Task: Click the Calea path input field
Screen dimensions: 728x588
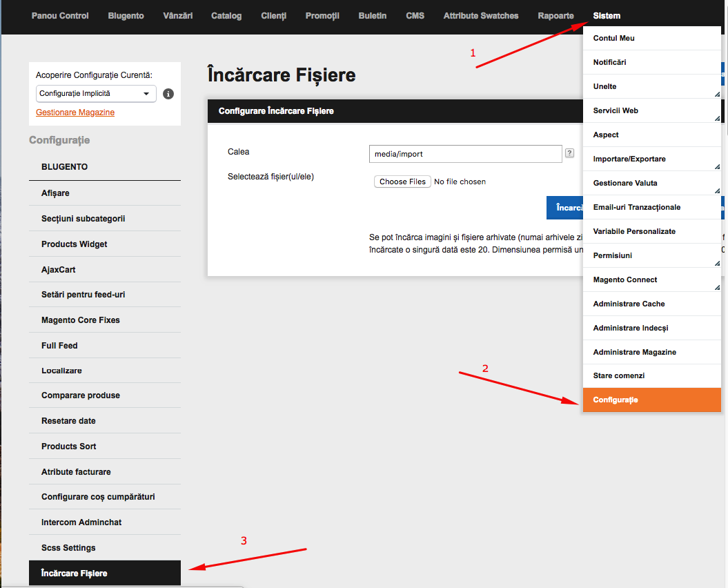Action: coord(465,154)
